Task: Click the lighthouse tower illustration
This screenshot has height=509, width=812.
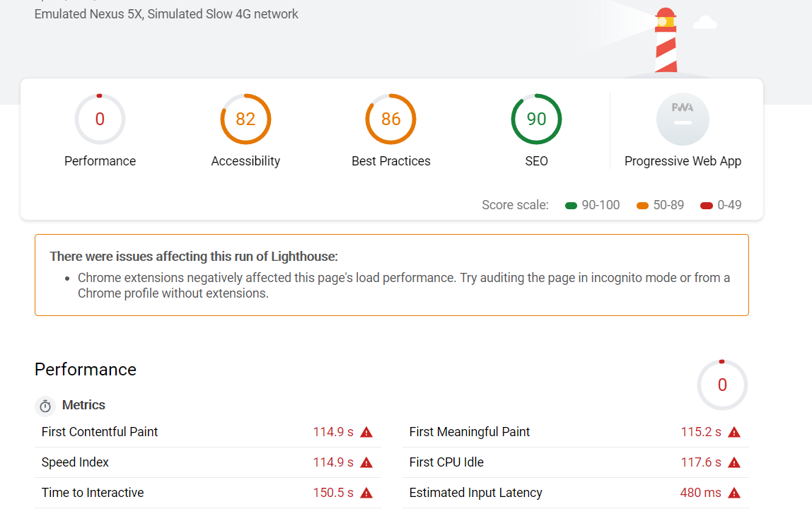Action: coord(665,42)
